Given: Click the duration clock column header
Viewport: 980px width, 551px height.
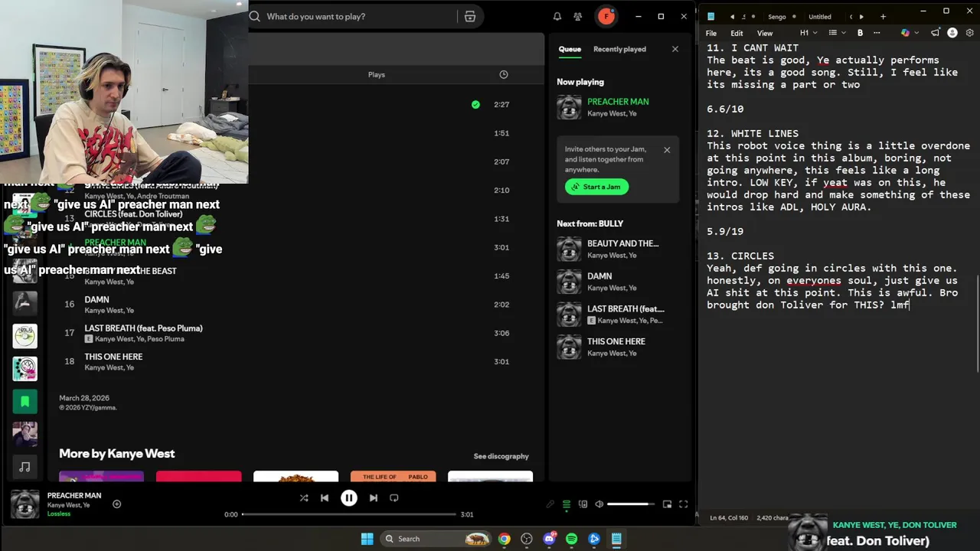Looking at the screenshot, I should click(504, 74).
